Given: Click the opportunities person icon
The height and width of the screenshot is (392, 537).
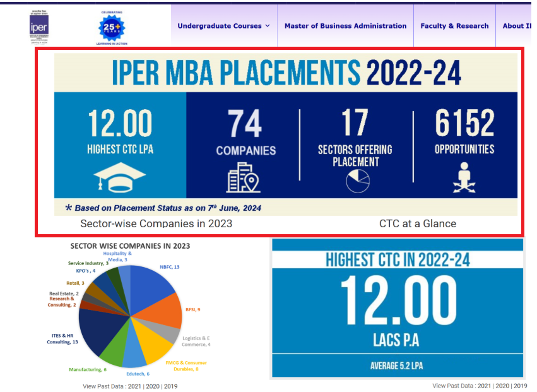Looking at the screenshot, I should pyautogui.click(x=464, y=177).
